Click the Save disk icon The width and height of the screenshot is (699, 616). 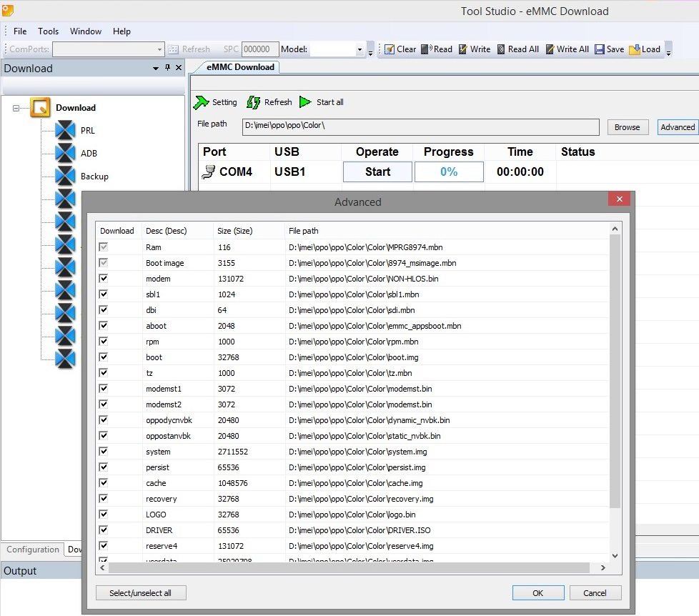click(x=598, y=49)
